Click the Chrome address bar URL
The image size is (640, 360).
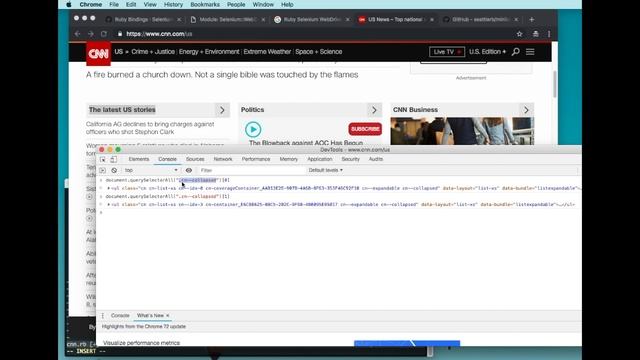pyautogui.click(x=159, y=34)
